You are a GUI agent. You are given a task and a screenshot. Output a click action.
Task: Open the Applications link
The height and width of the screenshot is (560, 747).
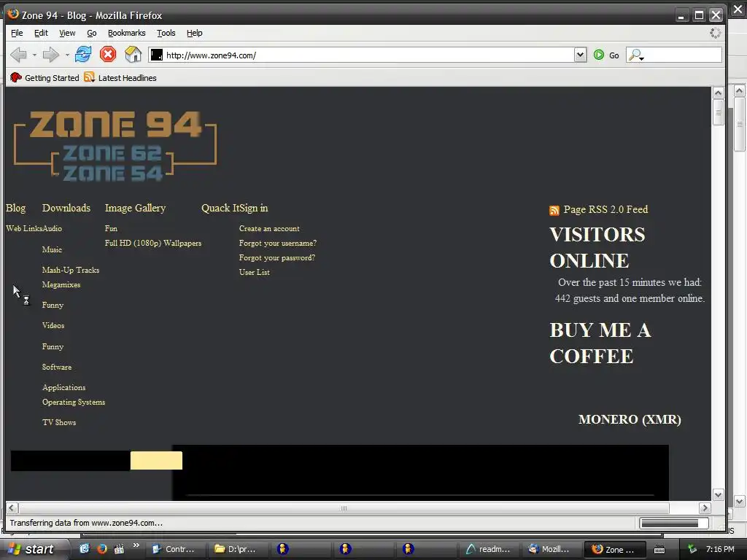[64, 388]
